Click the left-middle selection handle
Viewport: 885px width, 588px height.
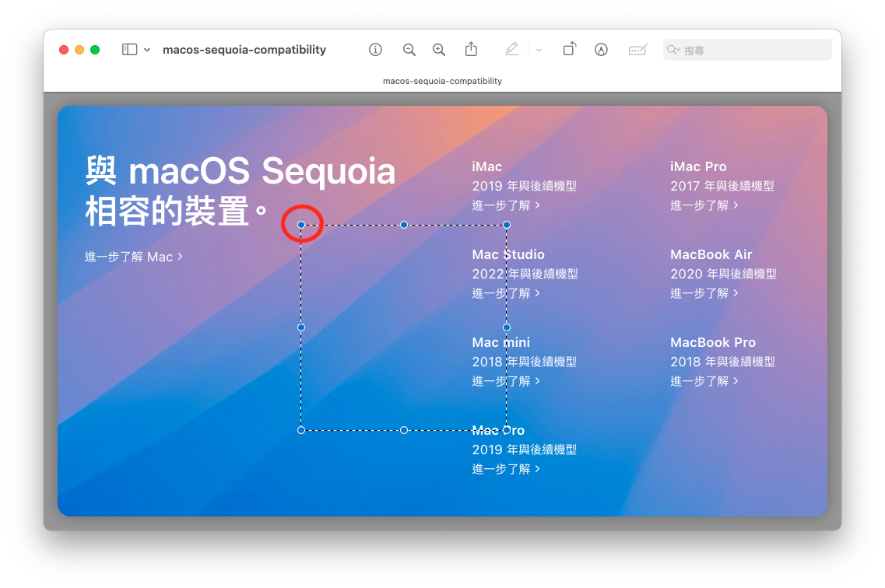[301, 327]
